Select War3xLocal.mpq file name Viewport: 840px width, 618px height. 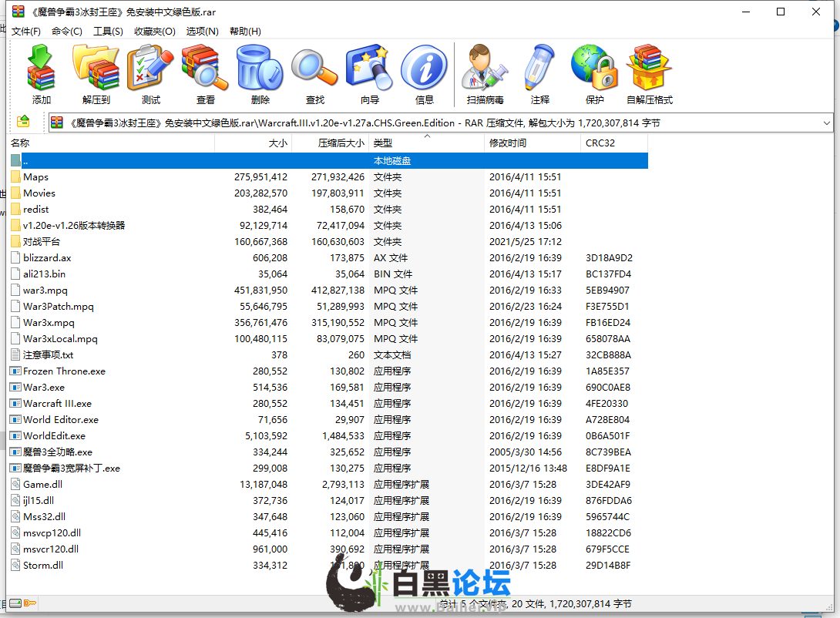[61, 338]
